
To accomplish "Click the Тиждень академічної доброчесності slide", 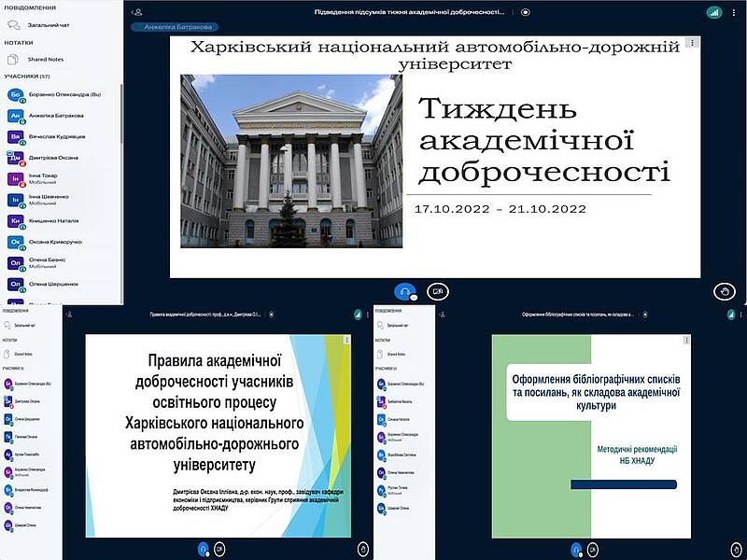I will tap(435, 156).
